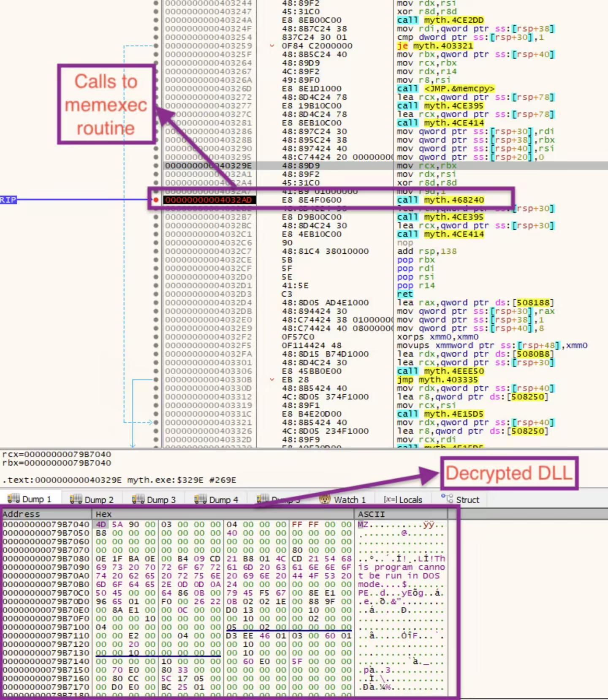Click the Locals variable icon
Viewport: 608px width, 700px height.
(390, 499)
